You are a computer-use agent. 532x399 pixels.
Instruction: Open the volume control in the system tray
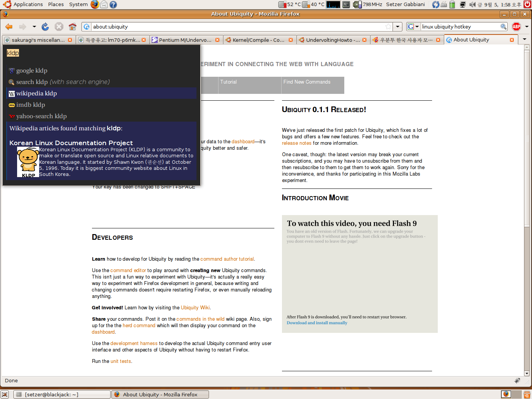click(x=472, y=4)
